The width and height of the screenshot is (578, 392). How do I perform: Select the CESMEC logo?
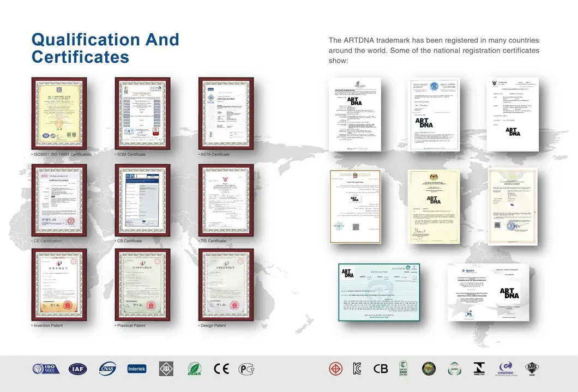pyautogui.click(x=506, y=369)
